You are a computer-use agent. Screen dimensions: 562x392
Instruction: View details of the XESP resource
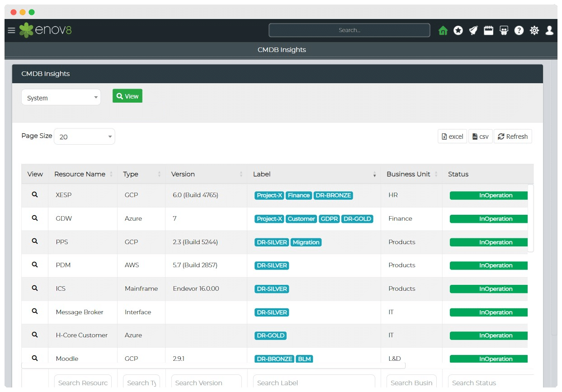pos(35,195)
